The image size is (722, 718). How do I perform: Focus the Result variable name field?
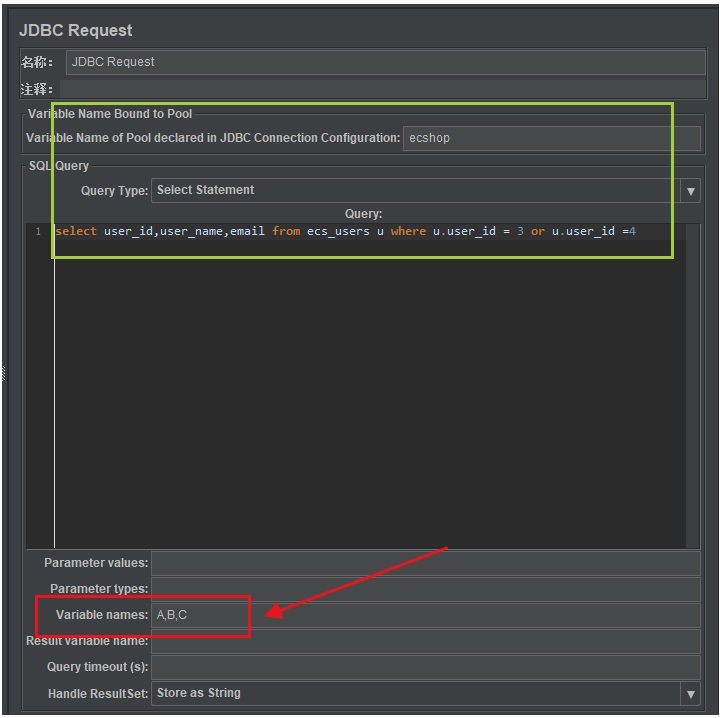425,641
